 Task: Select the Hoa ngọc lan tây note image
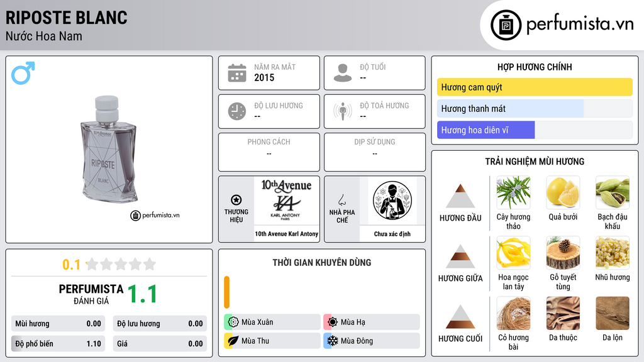pos(513,253)
